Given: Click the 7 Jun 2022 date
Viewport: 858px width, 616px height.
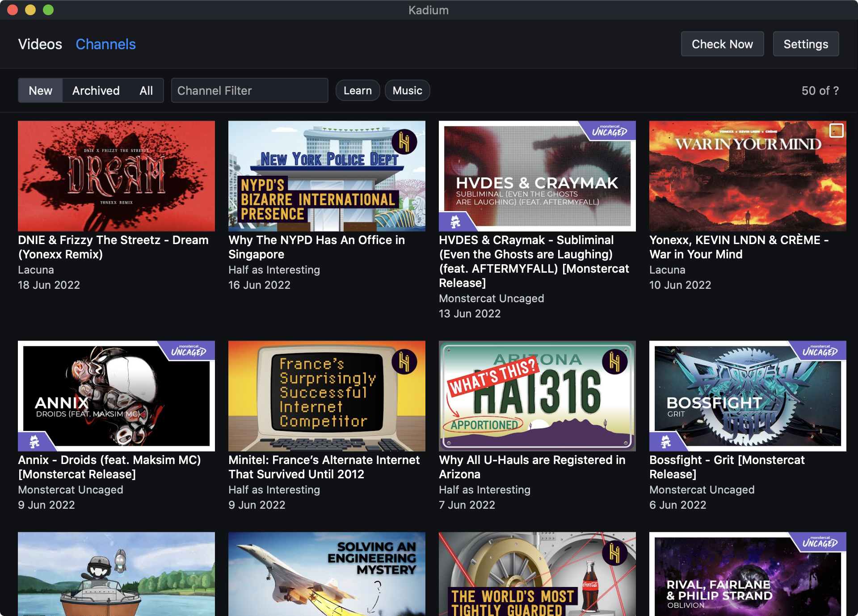Looking at the screenshot, I should 467,505.
